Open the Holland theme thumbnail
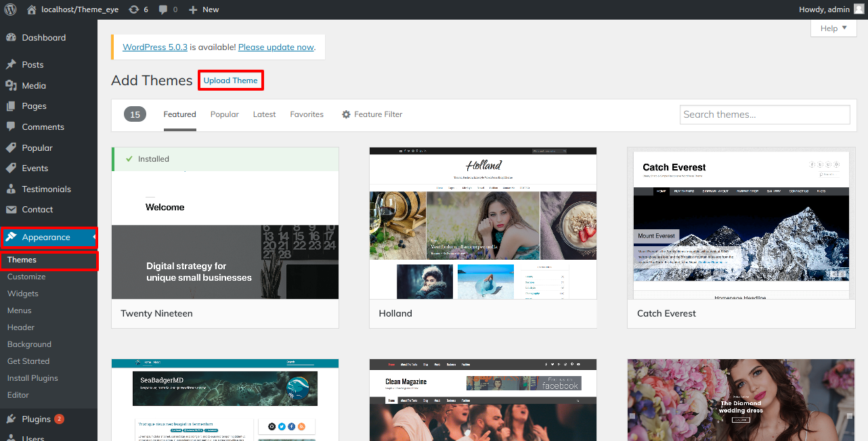Image resolution: width=868 pixels, height=441 pixels. point(483,223)
